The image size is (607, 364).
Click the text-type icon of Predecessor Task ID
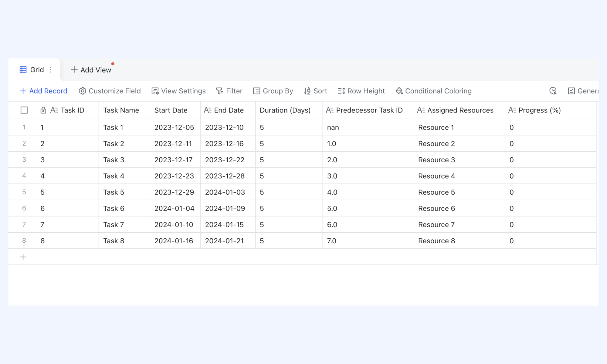[330, 110]
